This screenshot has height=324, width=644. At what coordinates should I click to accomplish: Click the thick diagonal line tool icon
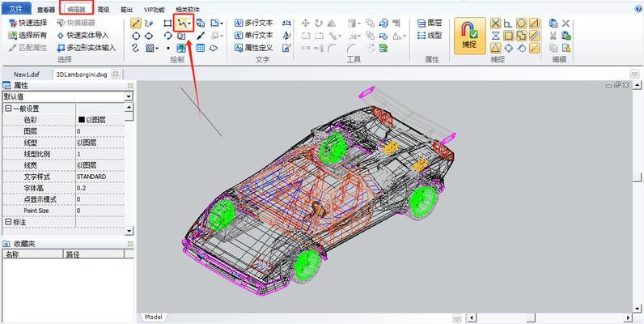201,36
